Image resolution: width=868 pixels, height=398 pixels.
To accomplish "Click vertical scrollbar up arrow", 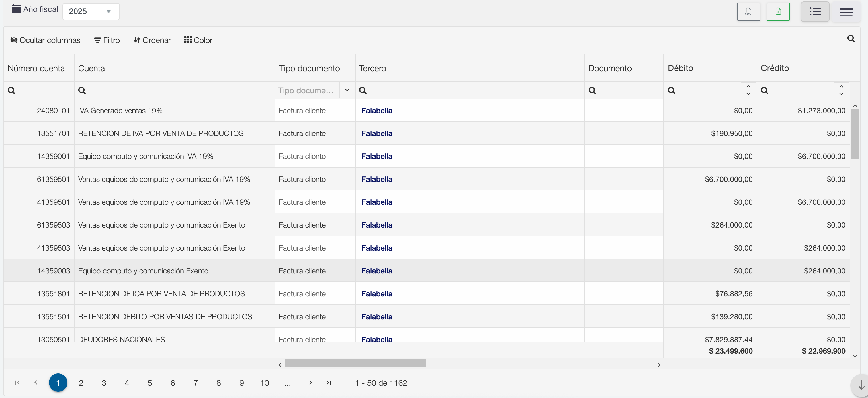I will pos(855,106).
